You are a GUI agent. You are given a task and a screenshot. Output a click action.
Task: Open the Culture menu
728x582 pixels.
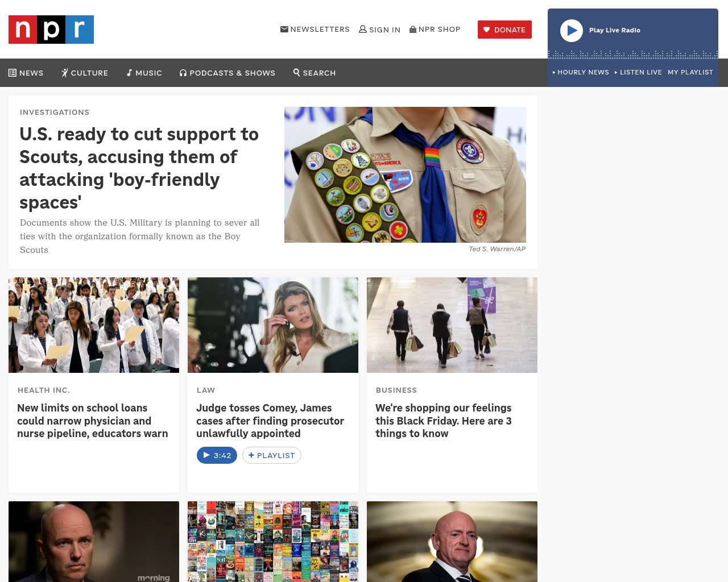coord(85,73)
